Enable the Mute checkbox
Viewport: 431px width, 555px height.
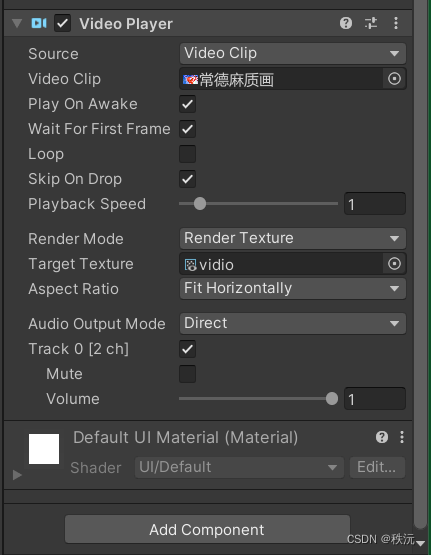(x=188, y=374)
